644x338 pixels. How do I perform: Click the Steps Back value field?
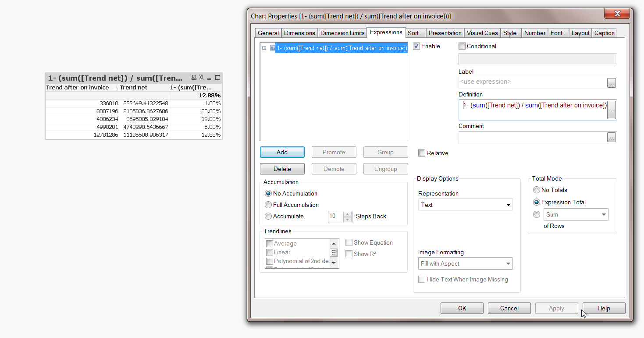click(x=336, y=216)
